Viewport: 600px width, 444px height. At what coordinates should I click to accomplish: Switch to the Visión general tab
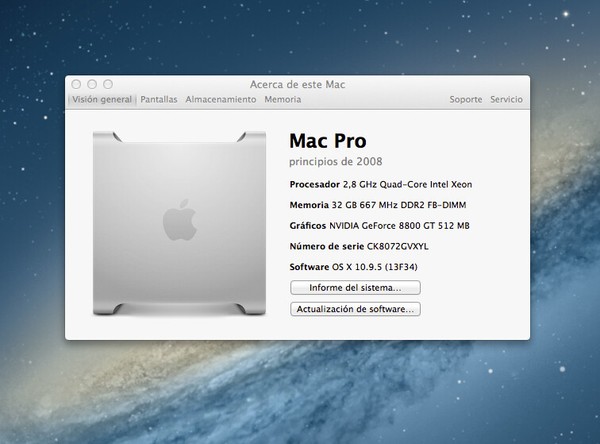(102, 100)
